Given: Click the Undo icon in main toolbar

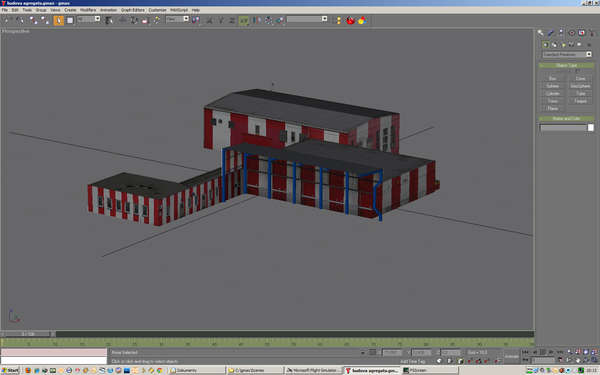Looking at the screenshot, I should tap(8, 20).
